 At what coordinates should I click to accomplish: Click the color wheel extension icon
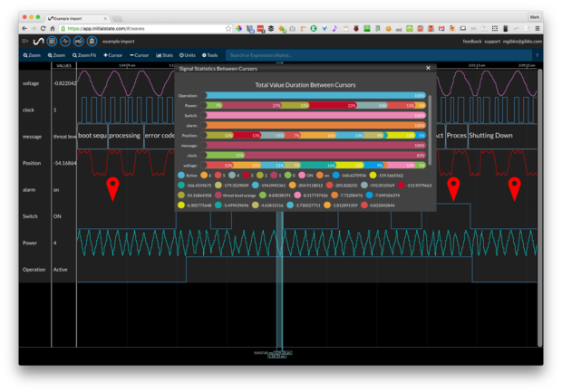(238, 28)
